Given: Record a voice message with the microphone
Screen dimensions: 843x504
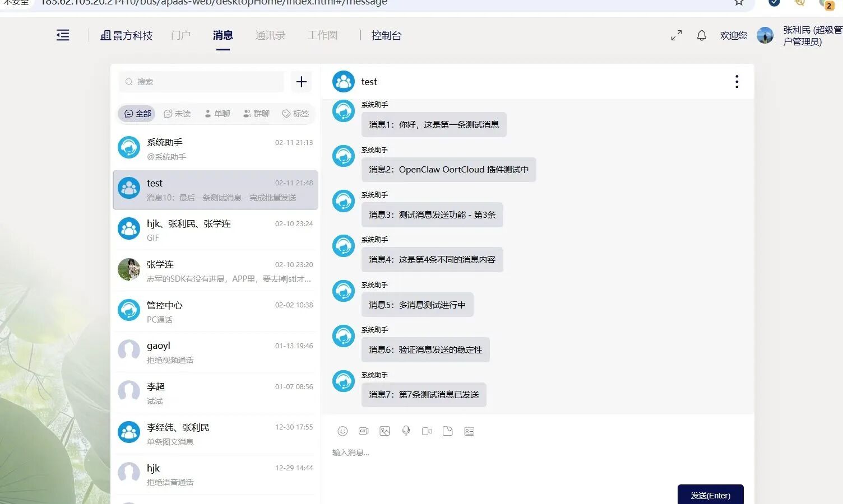Looking at the screenshot, I should [x=406, y=431].
